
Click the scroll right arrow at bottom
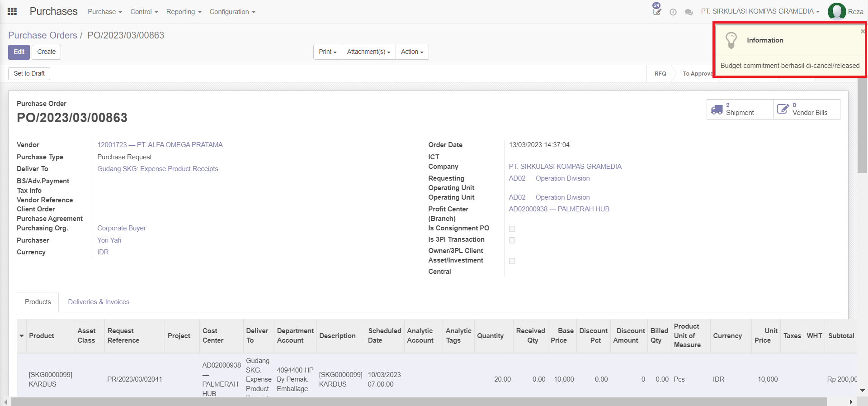coord(851,402)
